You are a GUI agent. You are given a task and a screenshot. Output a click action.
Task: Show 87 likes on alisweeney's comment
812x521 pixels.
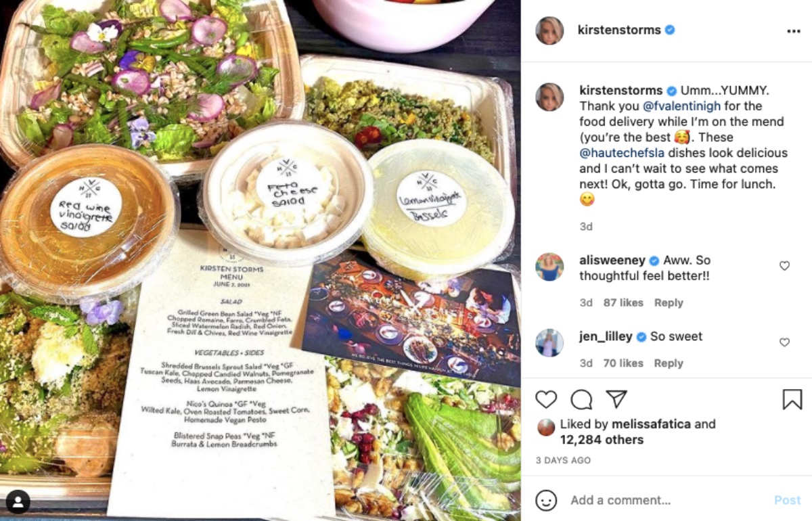[623, 302]
